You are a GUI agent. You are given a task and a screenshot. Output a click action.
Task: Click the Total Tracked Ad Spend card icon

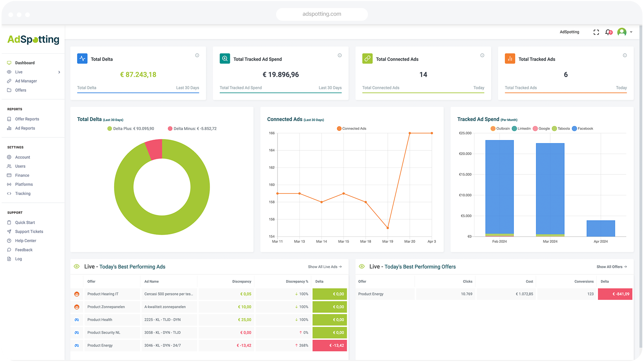tap(225, 59)
